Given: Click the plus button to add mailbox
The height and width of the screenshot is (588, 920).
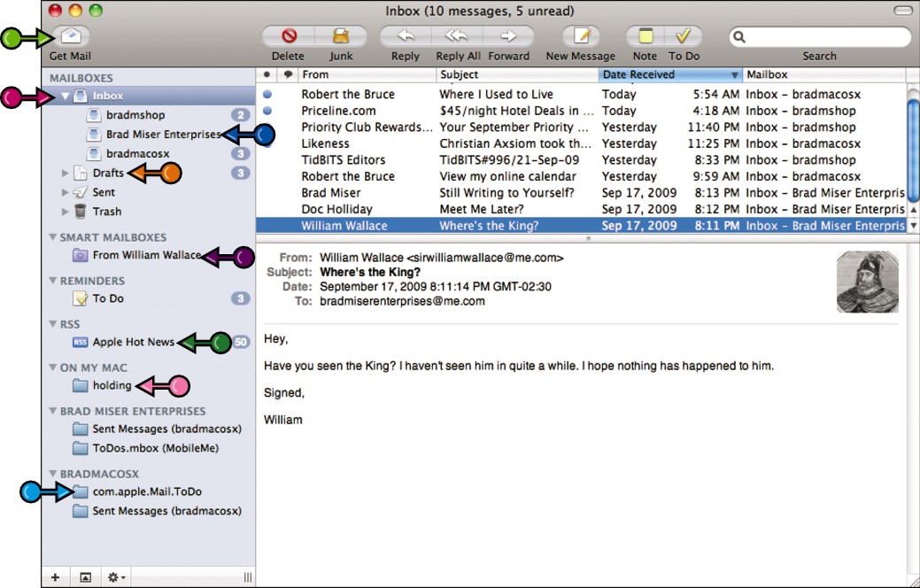Looking at the screenshot, I should point(55,577).
